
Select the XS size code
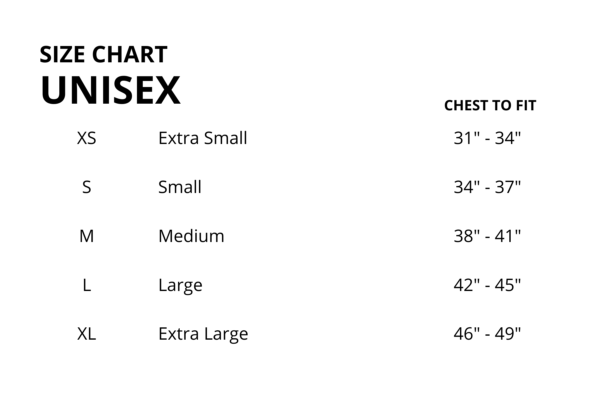[x=86, y=138]
